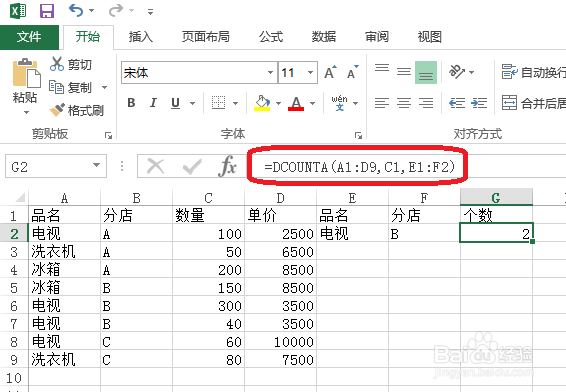Click the decrease indent icon
566x392 pixels.
click(x=457, y=103)
